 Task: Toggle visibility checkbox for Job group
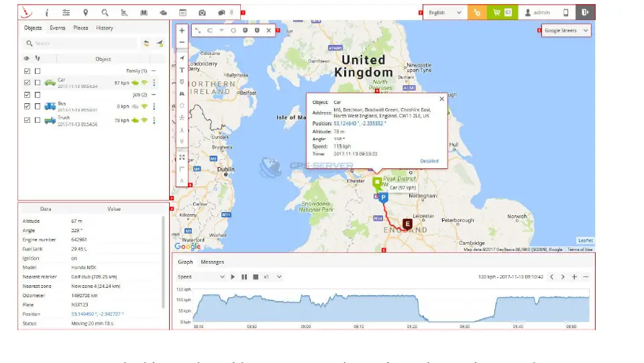tap(27, 95)
